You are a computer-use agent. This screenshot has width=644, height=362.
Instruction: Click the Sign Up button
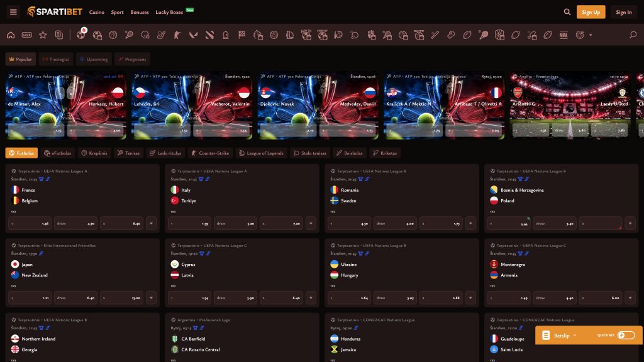[x=591, y=12]
